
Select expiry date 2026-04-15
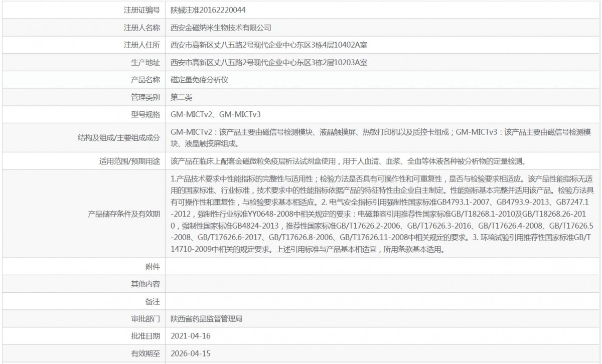[x=190, y=353]
